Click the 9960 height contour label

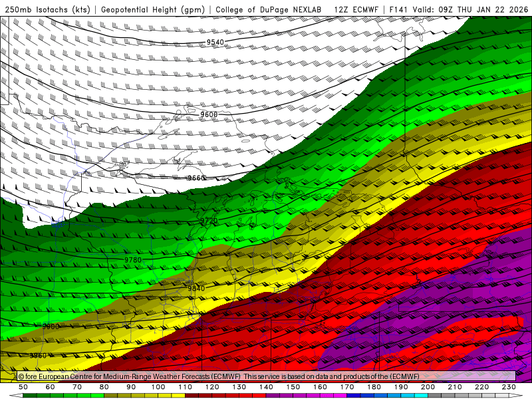coord(38,356)
